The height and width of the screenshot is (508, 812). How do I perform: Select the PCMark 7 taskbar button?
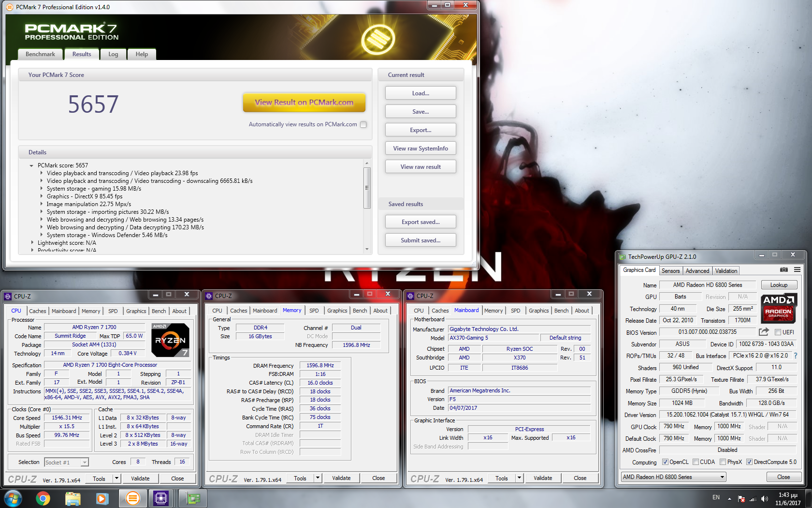click(x=132, y=498)
